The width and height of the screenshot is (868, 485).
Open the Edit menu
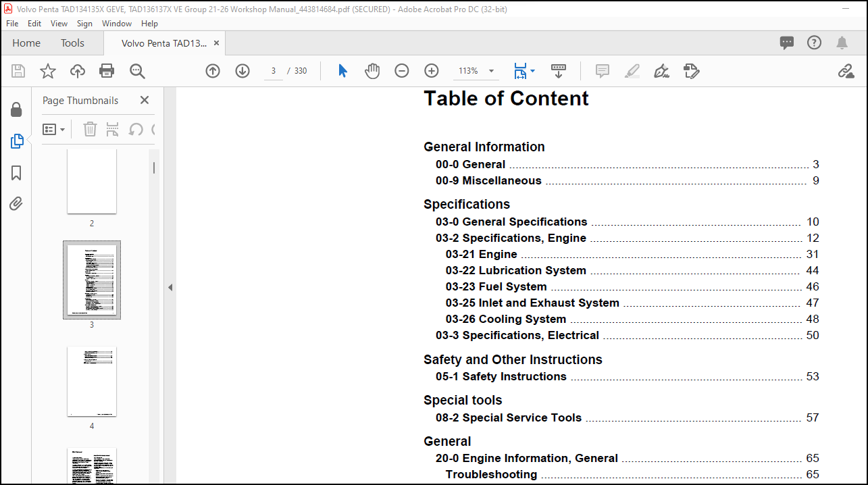pos(34,23)
